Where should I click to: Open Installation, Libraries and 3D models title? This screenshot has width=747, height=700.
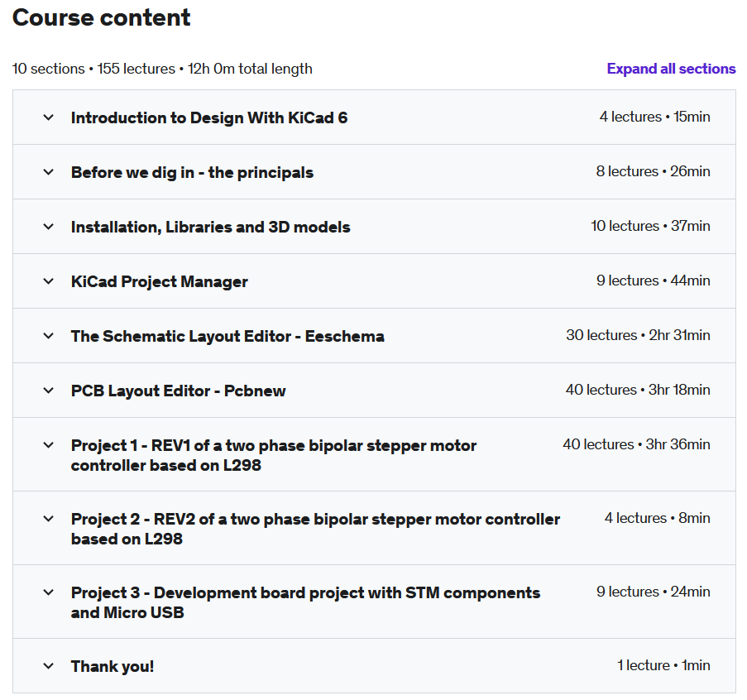point(211,227)
